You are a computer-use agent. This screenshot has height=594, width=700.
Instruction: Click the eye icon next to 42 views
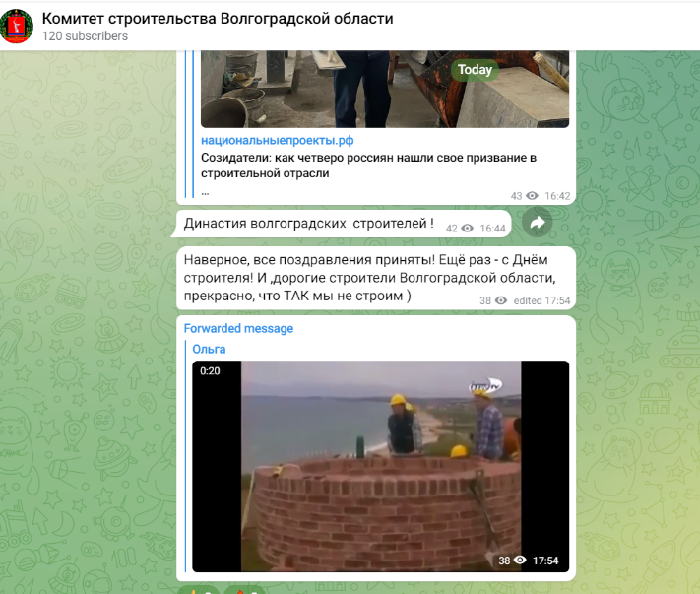467,229
